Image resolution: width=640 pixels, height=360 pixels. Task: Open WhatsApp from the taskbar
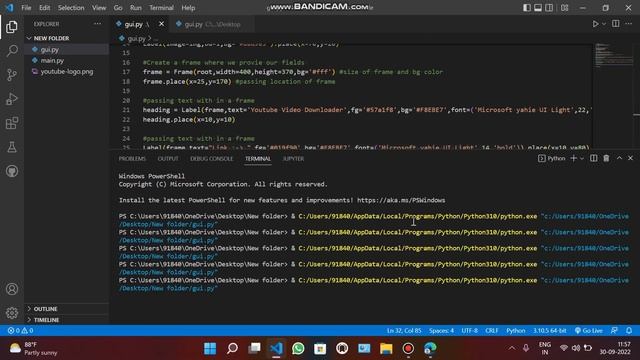[x=298, y=349]
